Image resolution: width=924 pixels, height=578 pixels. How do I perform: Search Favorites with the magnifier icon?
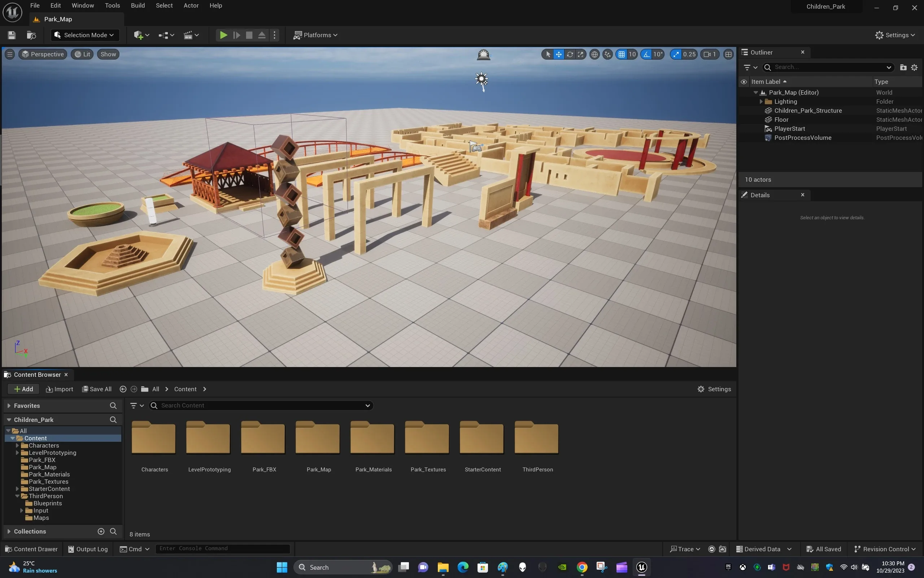coord(113,406)
